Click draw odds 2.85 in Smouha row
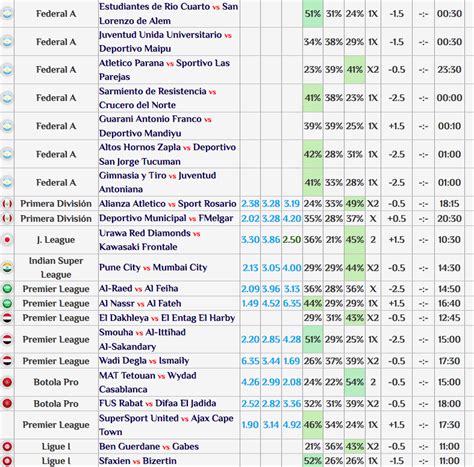 [271, 339]
